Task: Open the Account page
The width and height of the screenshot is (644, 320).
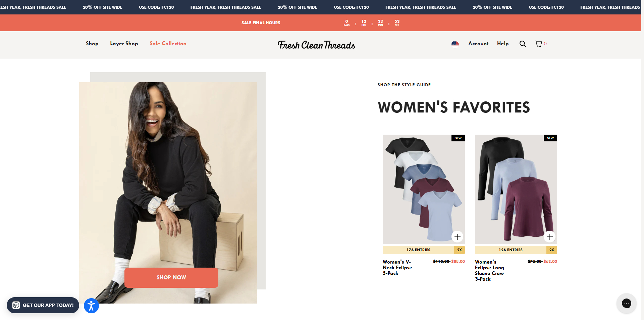Action: pos(478,44)
